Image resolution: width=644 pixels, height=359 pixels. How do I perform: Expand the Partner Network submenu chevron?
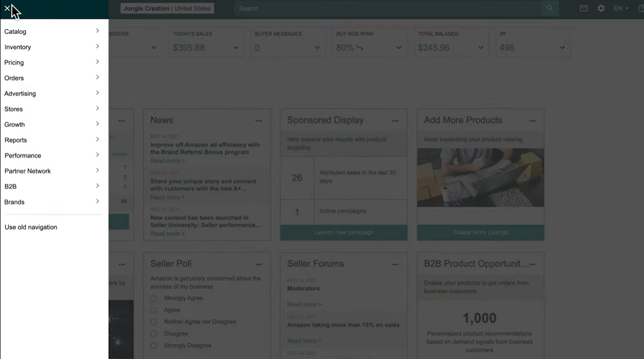coord(97,171)
